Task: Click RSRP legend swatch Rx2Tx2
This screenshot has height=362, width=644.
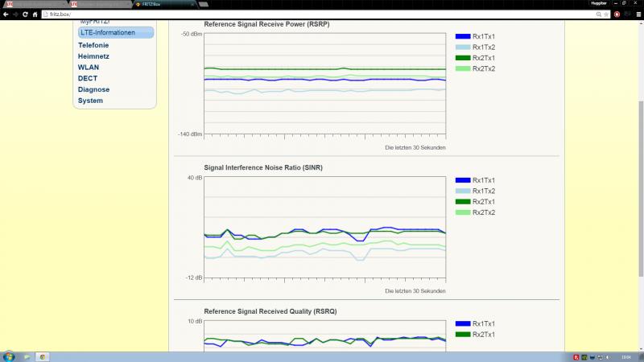Action: 463,68
